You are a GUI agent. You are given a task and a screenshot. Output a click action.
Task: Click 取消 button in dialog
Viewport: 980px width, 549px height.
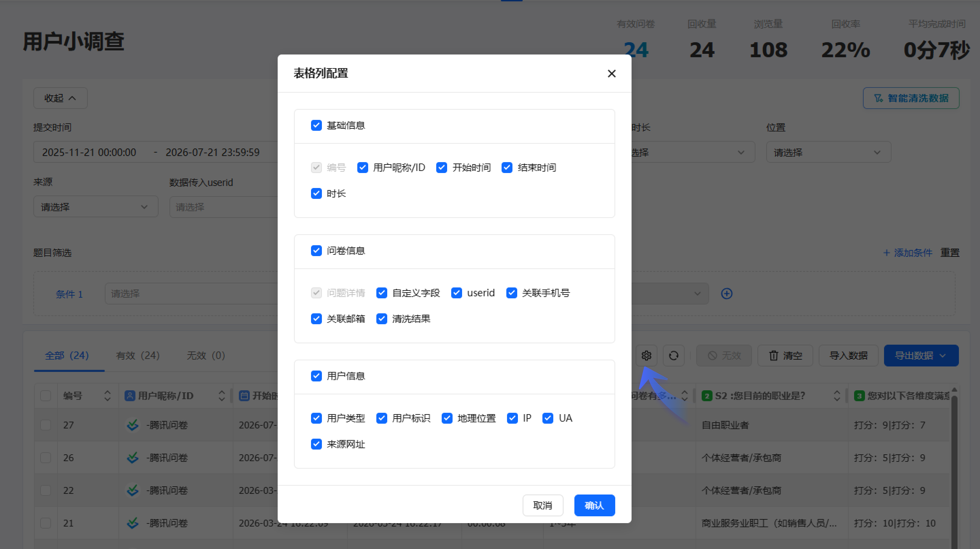pyautogui.click(x=543, y=505)
